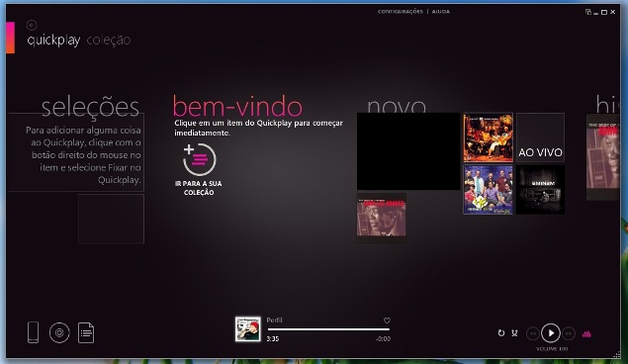Select the quickplay tab
This screenshot has width=628, height=364.
click(53, 41)
